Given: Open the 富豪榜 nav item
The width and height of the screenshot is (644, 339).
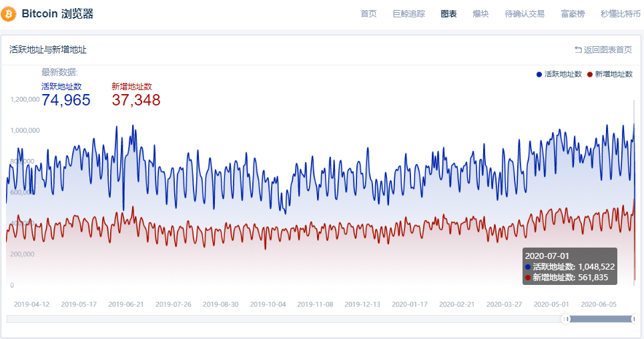Looking at the screenshot, I should (573, 14).
